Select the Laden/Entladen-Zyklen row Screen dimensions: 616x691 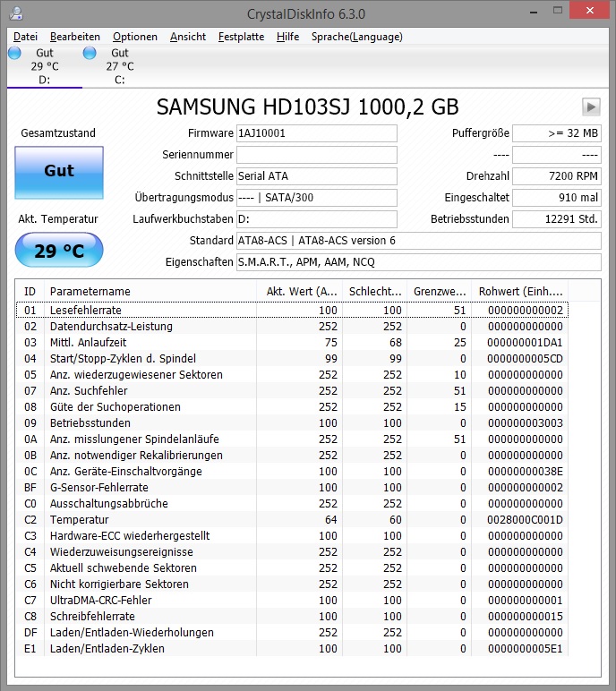pos(293,649)
